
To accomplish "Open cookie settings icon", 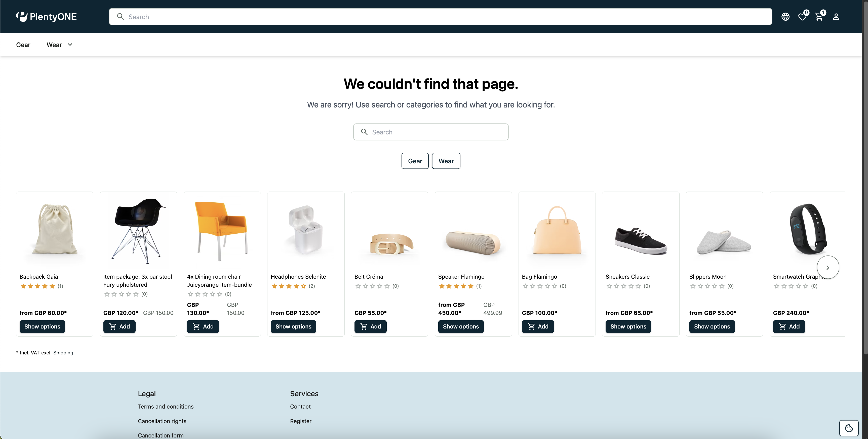I will pyautogui.click(x=849, y=428).
